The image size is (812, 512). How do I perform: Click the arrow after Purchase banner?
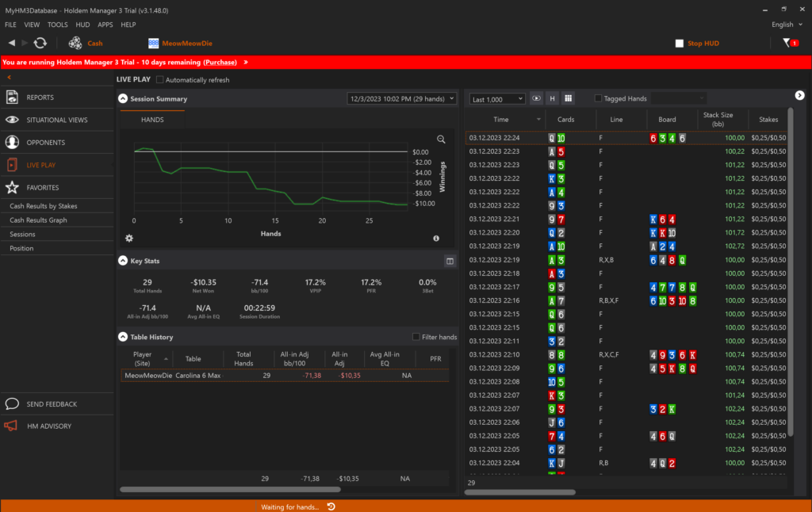(246, 62)
